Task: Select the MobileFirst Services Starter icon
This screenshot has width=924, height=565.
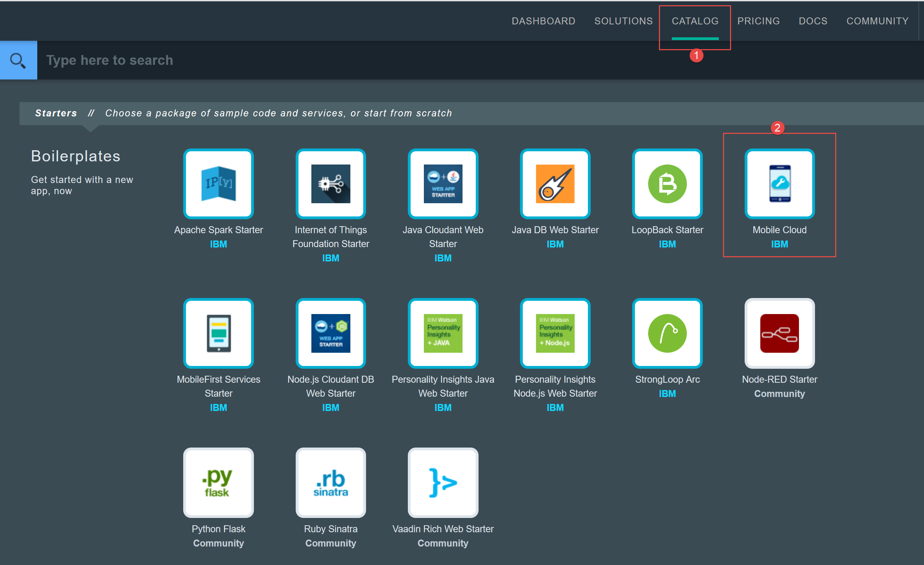Action: tap(218, 333)
